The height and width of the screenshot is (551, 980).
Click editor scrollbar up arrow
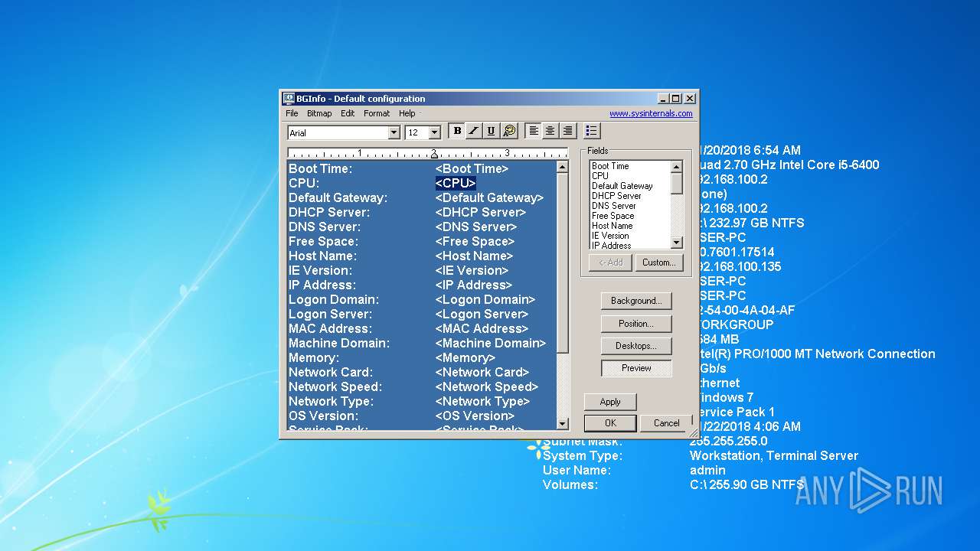(563, 167)
